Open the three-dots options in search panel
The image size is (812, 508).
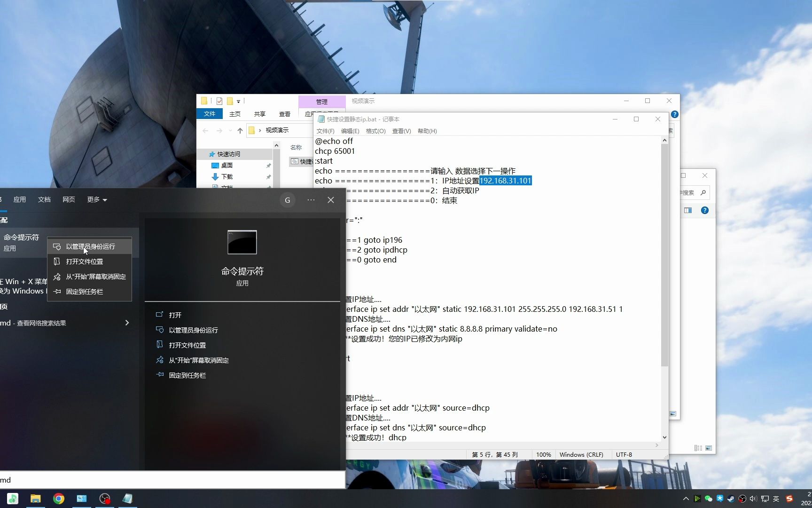[x=311, y=200]
